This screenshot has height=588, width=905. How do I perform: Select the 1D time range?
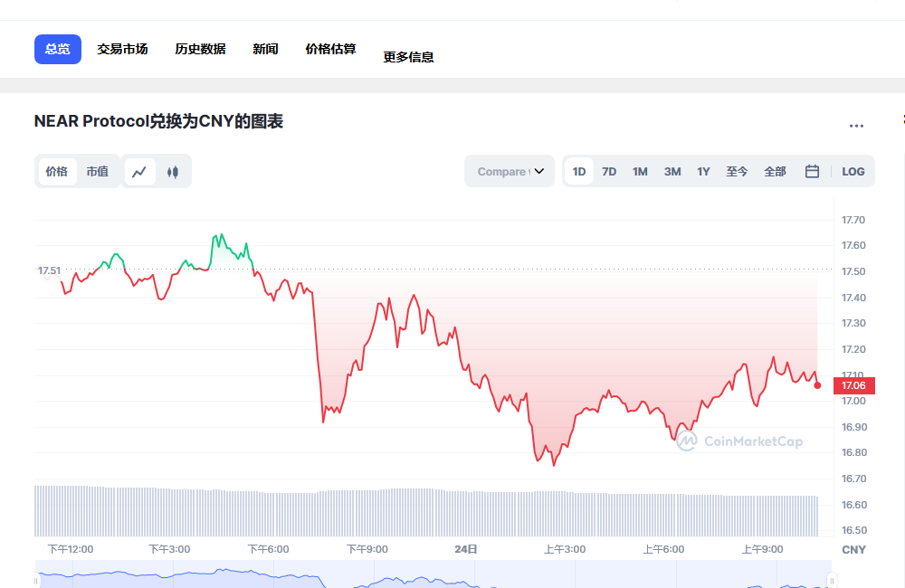(x=579, y=171)
